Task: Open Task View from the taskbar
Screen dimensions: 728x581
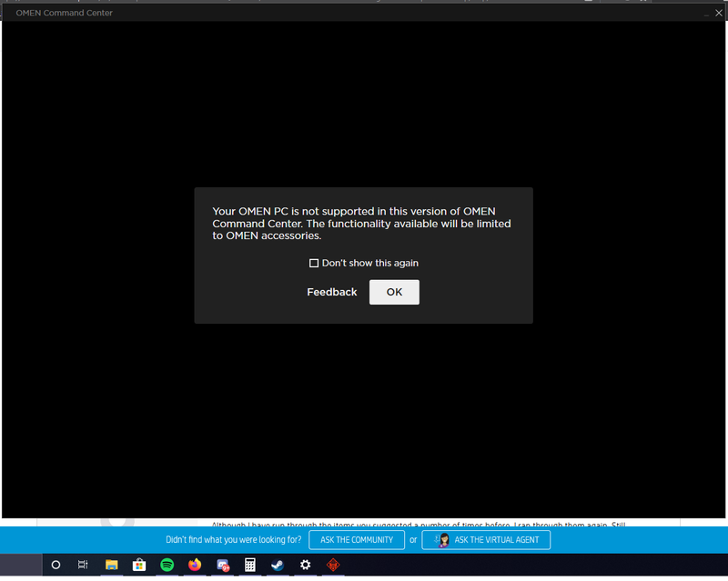Action: (83, 565)
